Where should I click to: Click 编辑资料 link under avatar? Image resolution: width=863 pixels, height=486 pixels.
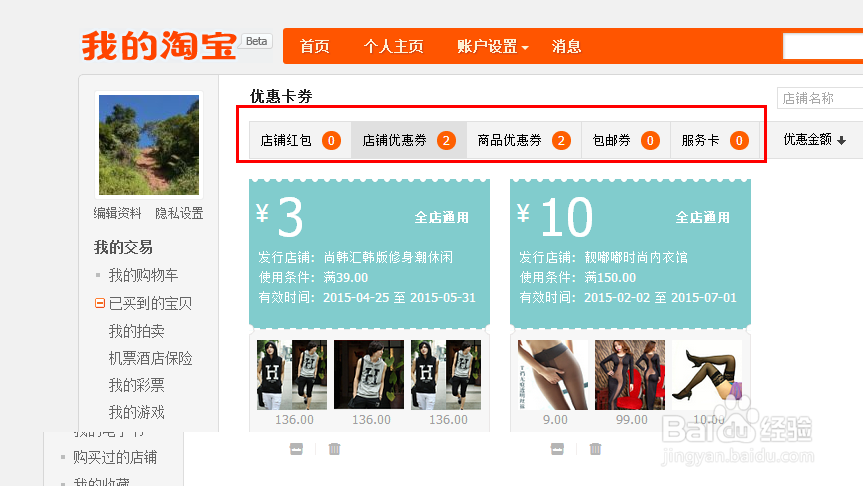(x=117, y=213)
